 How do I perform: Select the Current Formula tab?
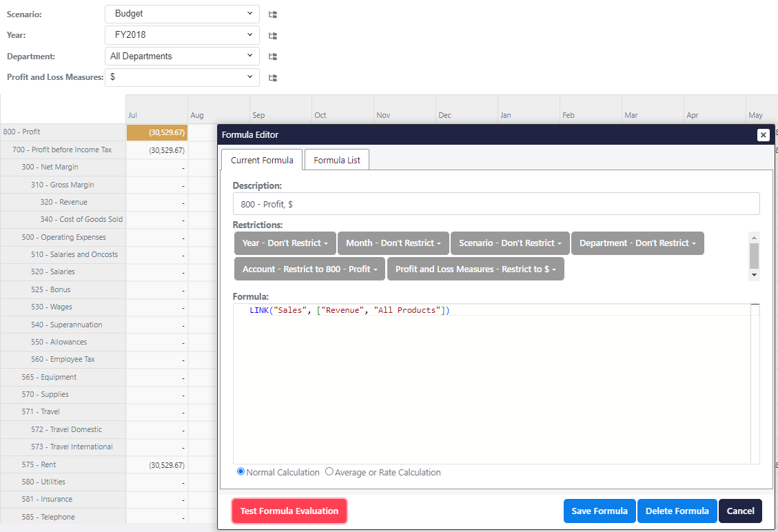(x=262, y=160)
